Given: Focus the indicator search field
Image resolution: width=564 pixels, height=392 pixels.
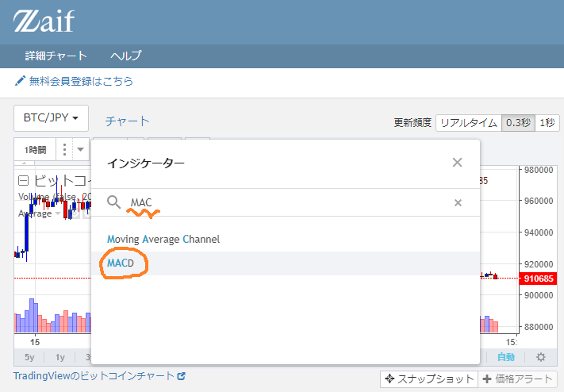Looking at the screenshot, I should (286, 202).
